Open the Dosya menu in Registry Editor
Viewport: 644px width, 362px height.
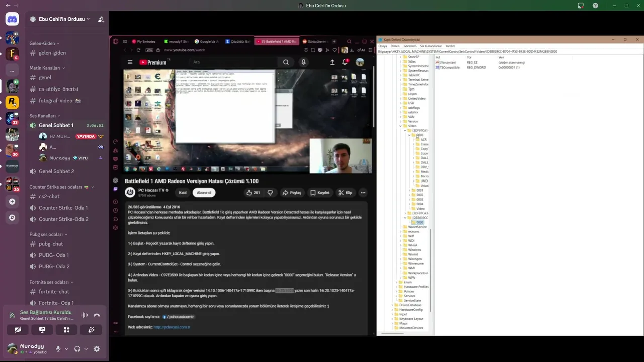(383, 46)
